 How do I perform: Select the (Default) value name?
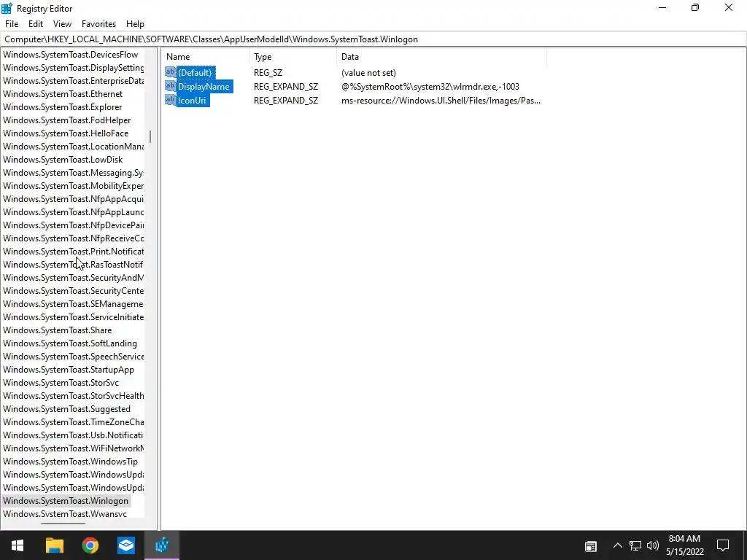[195, 72]
